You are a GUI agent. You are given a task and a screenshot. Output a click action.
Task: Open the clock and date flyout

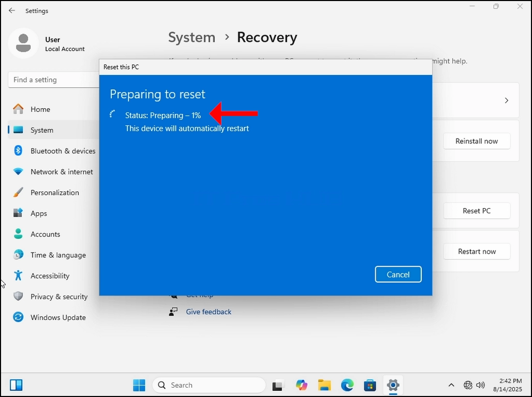click(x=507, y=385)
